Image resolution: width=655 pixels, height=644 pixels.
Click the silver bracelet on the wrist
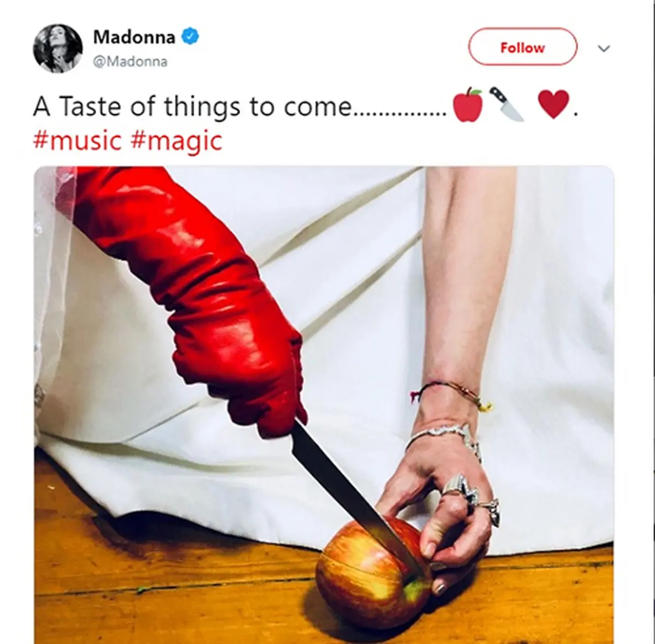coord(445,437)
